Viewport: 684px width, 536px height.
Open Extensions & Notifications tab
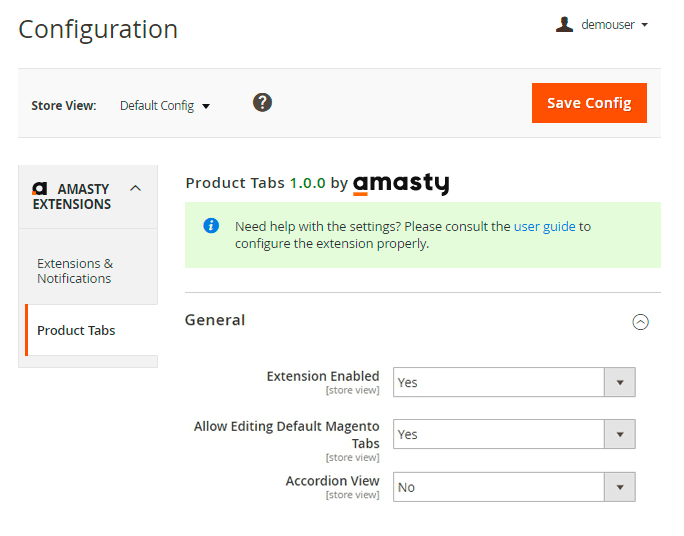[75, 271]
